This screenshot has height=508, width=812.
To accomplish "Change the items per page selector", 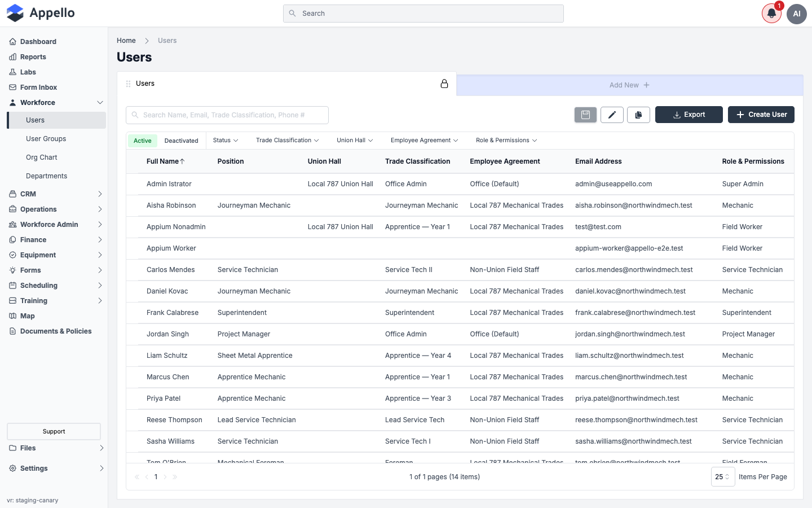I will point(722,477).
